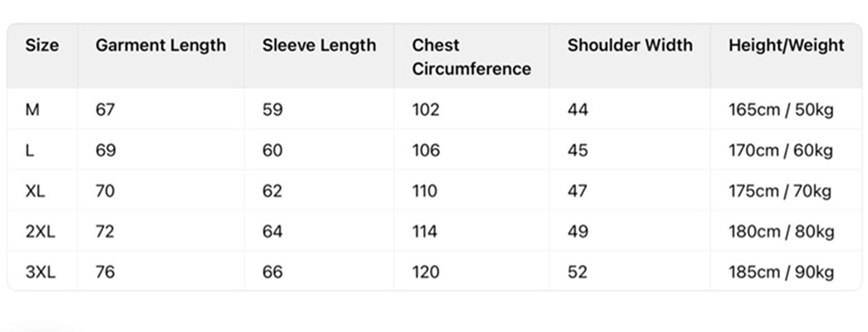Select the Height/Weight column header
This screenshot has height=332, width=868.
point(786,46)
